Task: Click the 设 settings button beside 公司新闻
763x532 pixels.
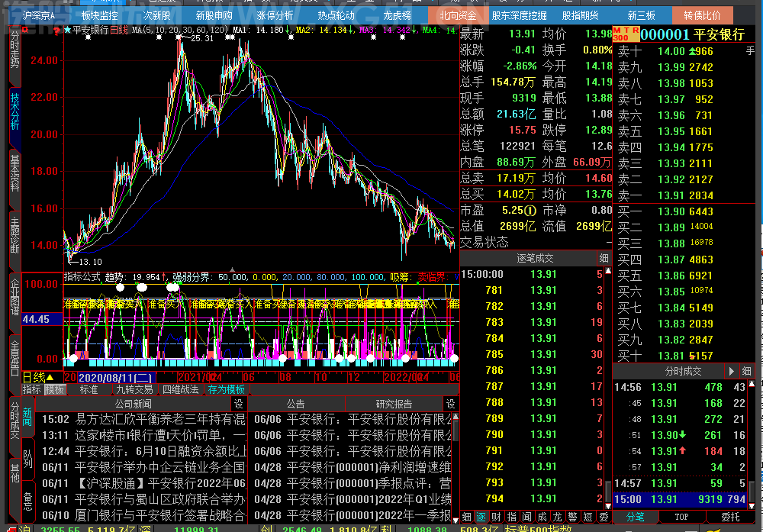Action: pyautogui.click(x=238, y=404)
